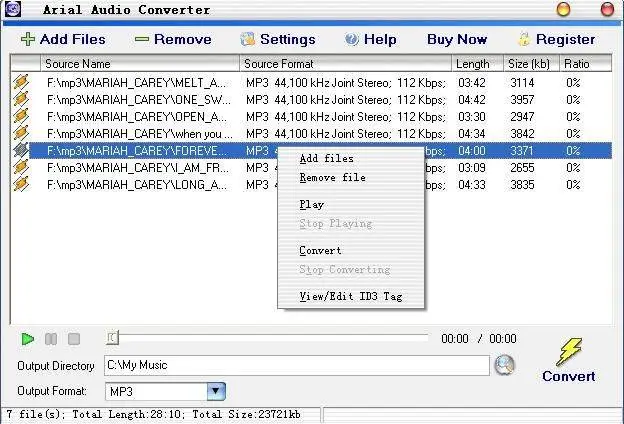This screenshot has width=624, height=424.
Task: Click the Register button
Action: (x=557, y=39)
